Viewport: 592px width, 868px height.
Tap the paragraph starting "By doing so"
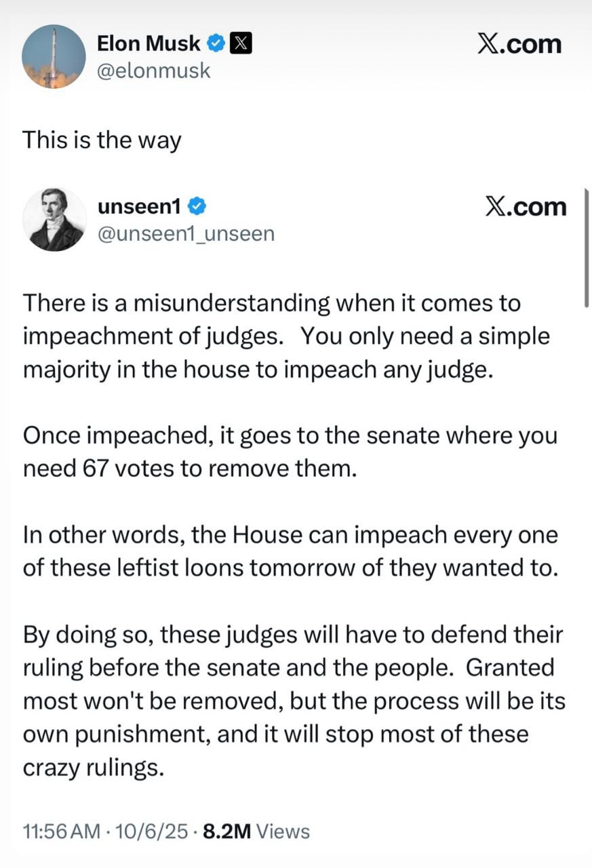click(294, 701)
